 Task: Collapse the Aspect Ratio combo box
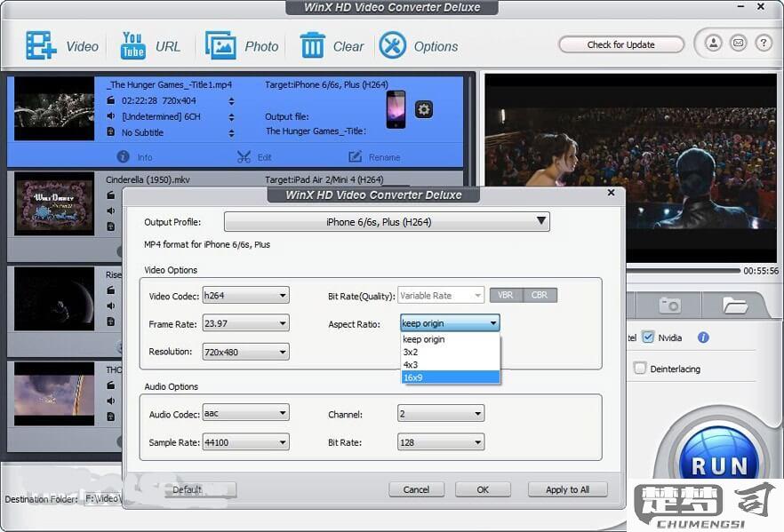pos(450,323)
